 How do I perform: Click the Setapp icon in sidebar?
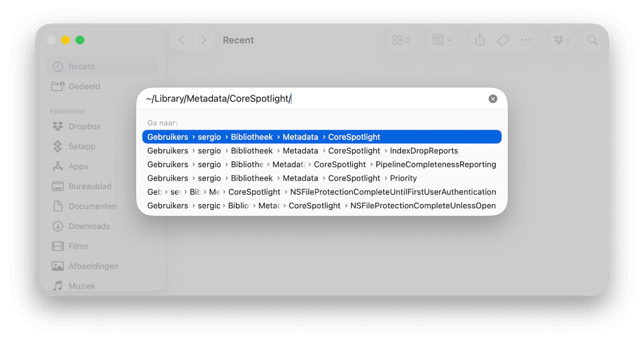[x=58, y=146]
